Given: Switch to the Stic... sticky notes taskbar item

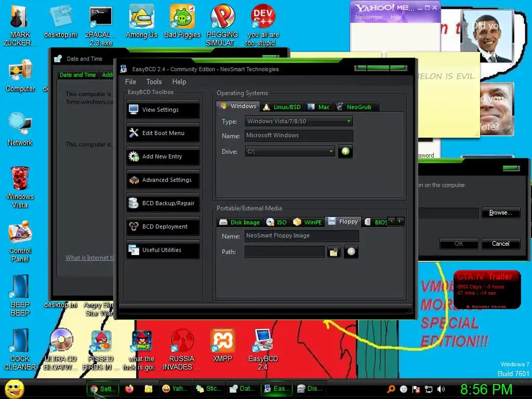Looking at the screenshot, I should coord(209,389).
